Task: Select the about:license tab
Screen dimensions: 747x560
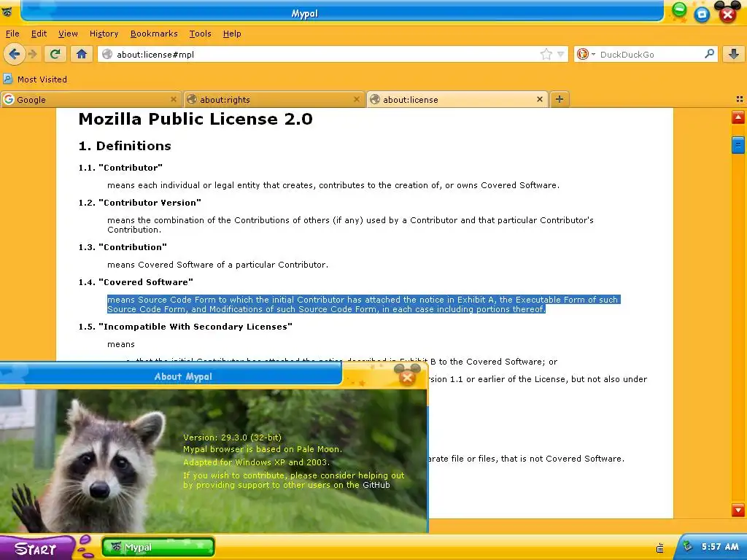Action: point(457,99)
